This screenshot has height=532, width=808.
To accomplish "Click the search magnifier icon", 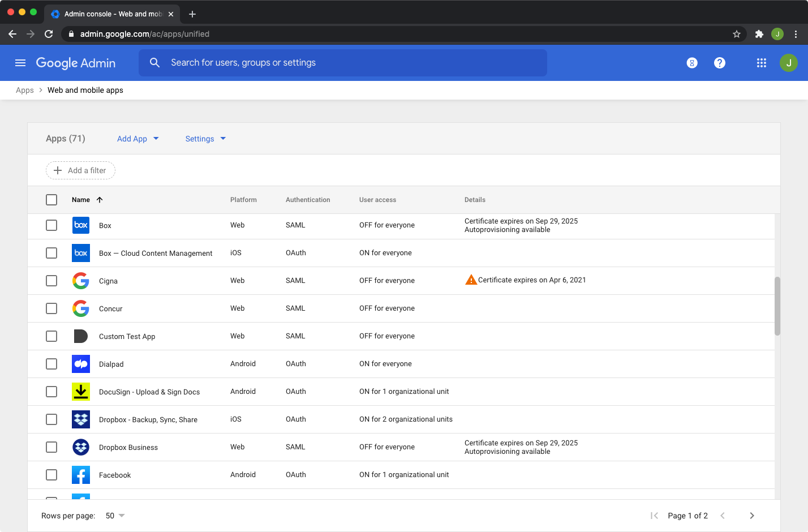I will click(154, 63).
